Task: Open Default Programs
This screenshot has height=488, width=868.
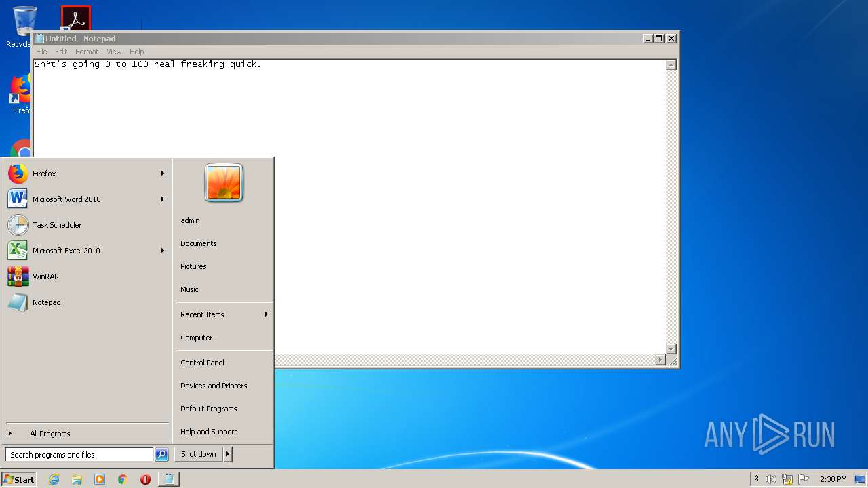Action: pyautogui.click(x=224, y=409)
